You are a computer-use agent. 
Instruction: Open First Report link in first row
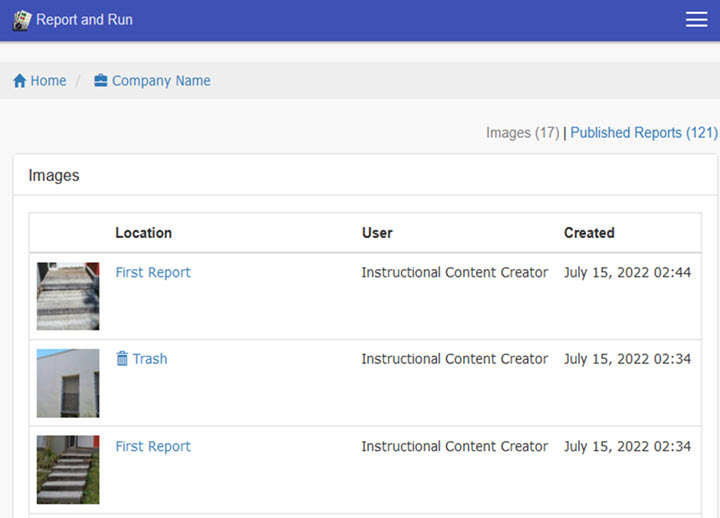153,272
